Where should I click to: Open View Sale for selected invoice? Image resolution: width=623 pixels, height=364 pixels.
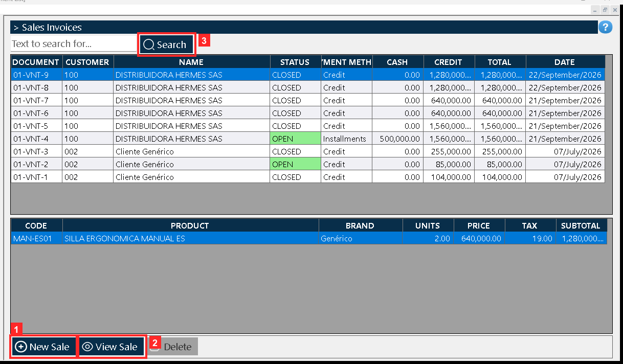(x=110, y=347)
